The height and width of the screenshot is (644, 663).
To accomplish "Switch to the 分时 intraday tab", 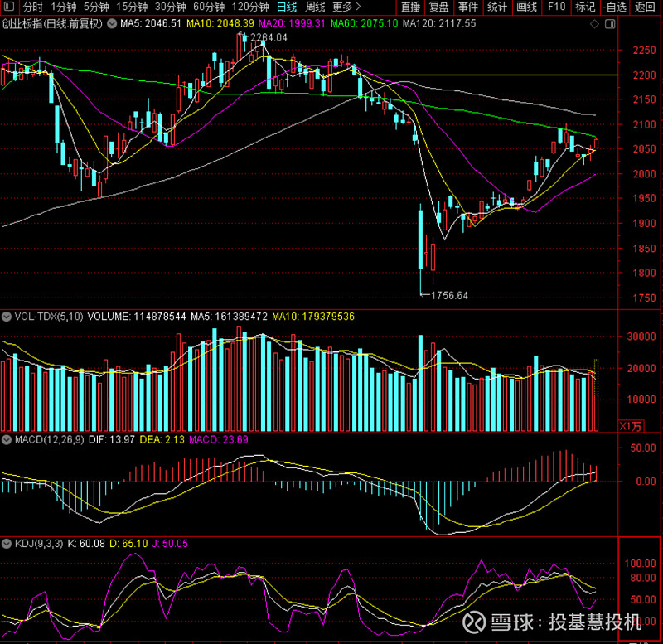I will click(x=32, y=7).
